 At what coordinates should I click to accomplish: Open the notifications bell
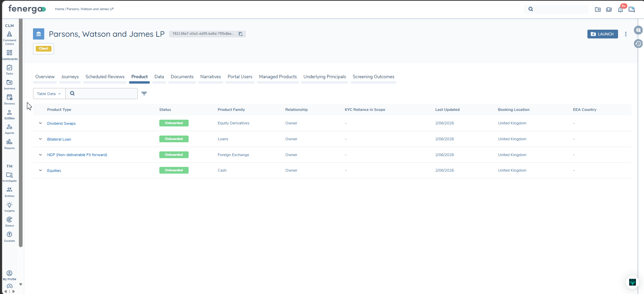[x=620, y=9]
